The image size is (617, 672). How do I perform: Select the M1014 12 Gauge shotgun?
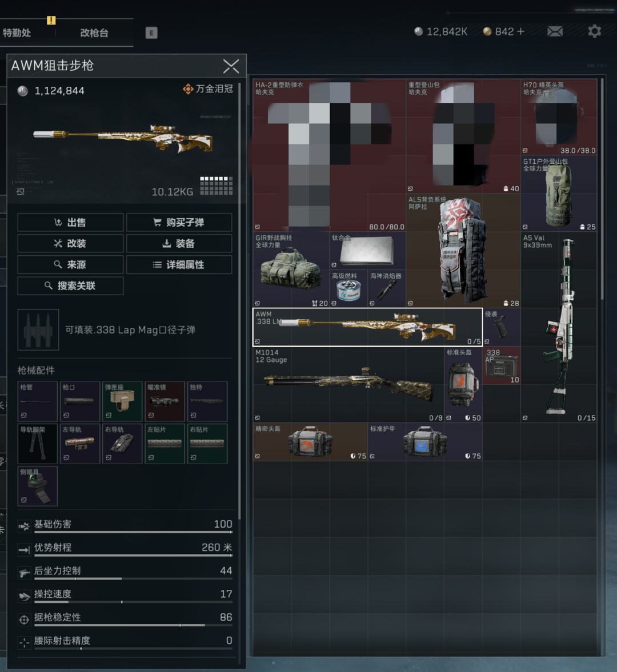[348, 384]
